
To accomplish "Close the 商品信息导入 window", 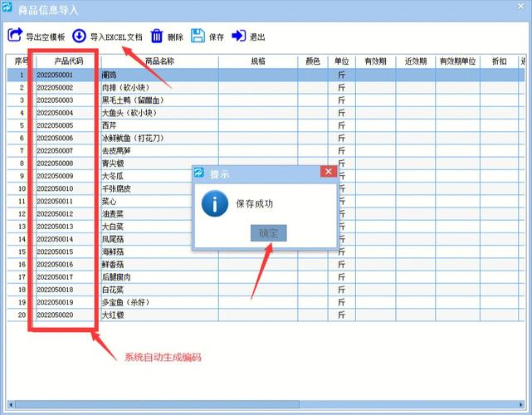I will pos(521,7).
